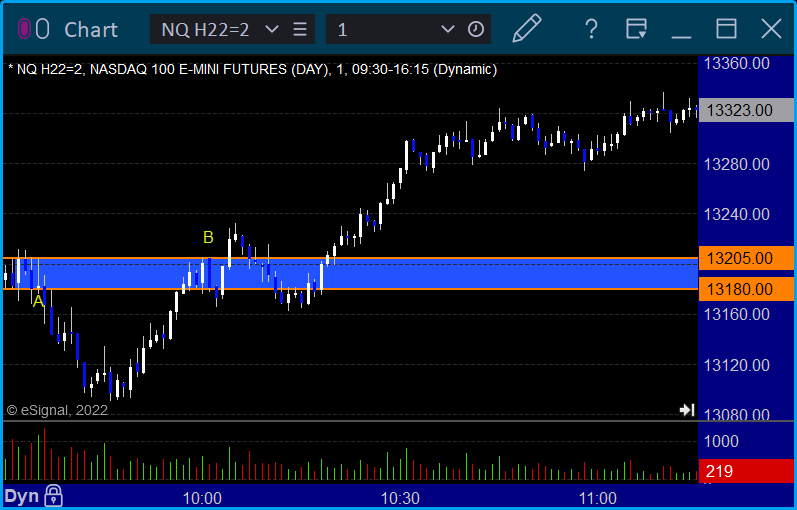The image size is (797, 510).
Task: Expand the interval dropdown chevron
Action: click(x=448, y=29)
